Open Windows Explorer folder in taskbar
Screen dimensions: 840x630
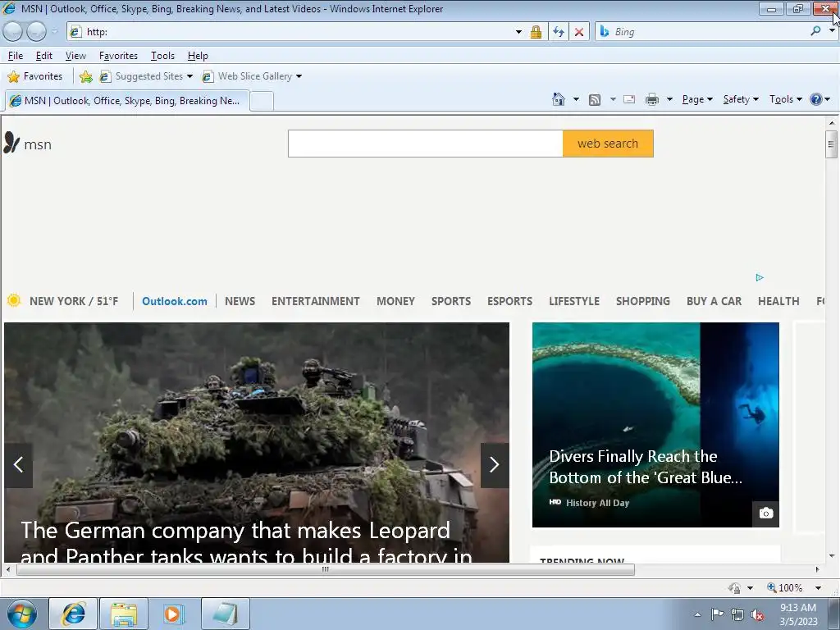click(x=124, y=614)
